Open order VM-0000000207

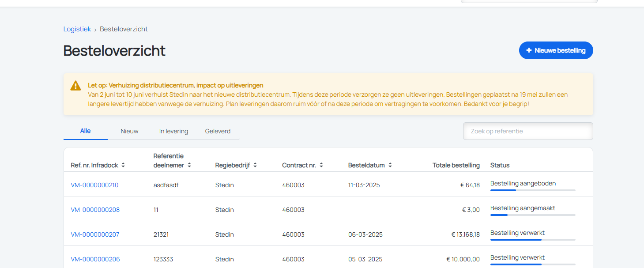coord(95,234)
